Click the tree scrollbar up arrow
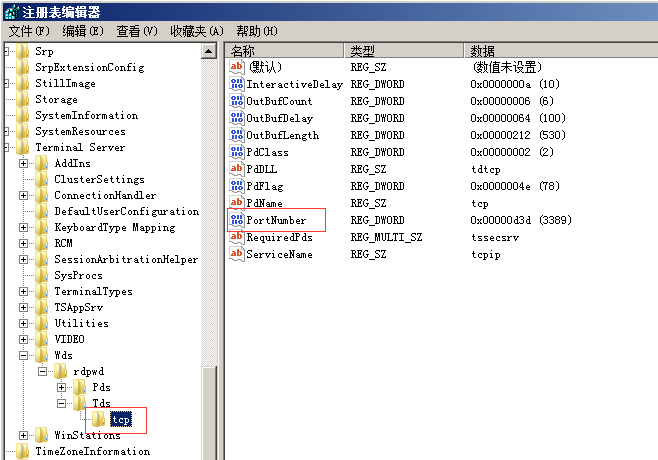 (x=209, y=51)
